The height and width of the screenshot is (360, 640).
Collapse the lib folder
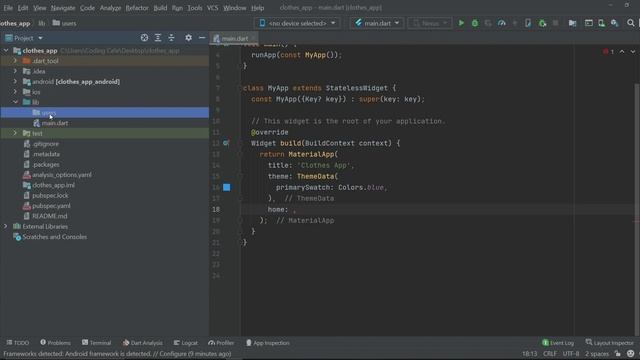pyautogui.click(x=16, y=102)
